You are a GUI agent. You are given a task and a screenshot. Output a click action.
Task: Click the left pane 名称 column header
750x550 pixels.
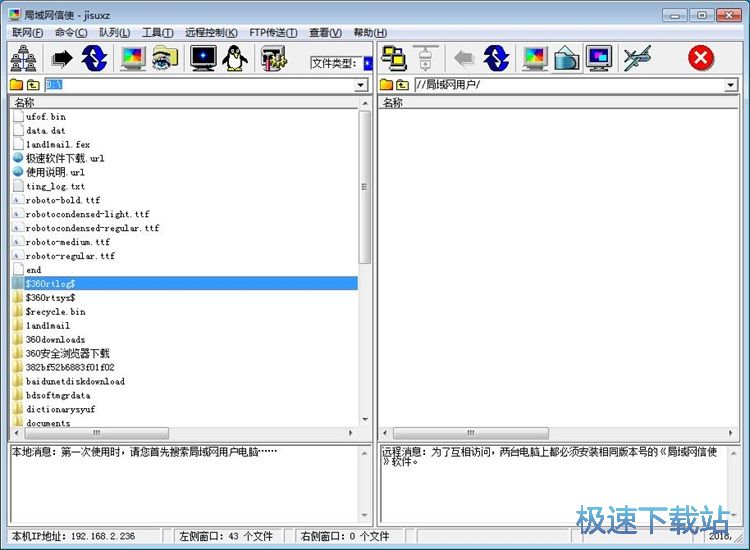tap(184, 102)
